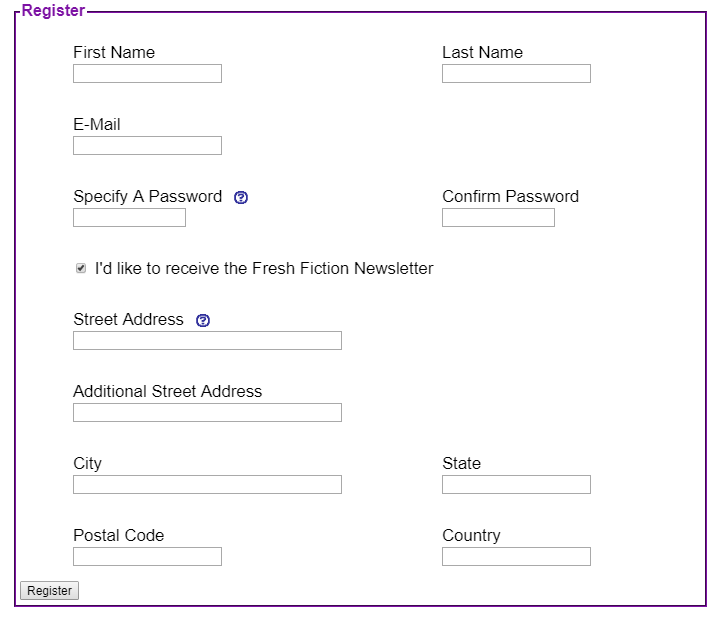Click the newsletter label text

point(264,268)
